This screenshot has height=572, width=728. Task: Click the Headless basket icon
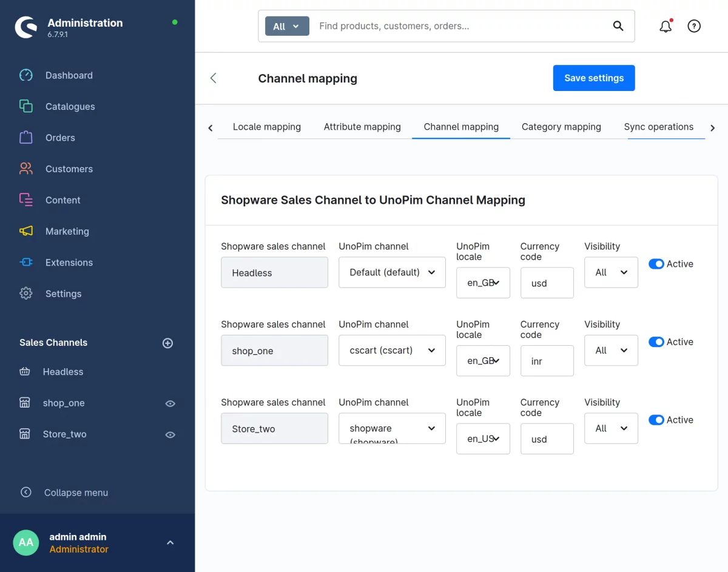[x=25, y=372]
